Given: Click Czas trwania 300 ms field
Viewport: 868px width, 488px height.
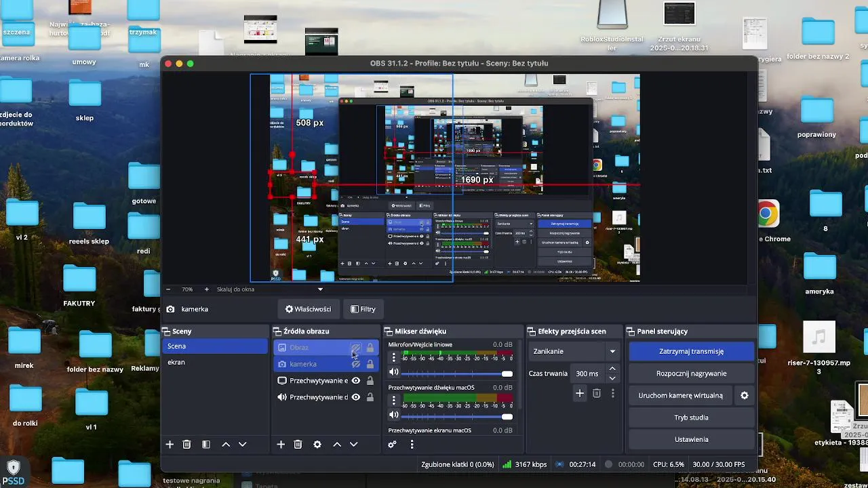Looking at the screenshot, I should (588, 373).
